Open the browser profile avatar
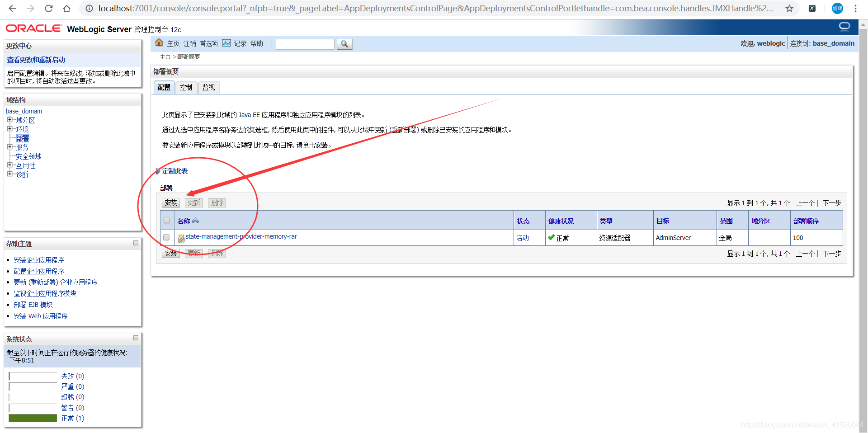This screenshot has height=433, width=868. (837, 8)
